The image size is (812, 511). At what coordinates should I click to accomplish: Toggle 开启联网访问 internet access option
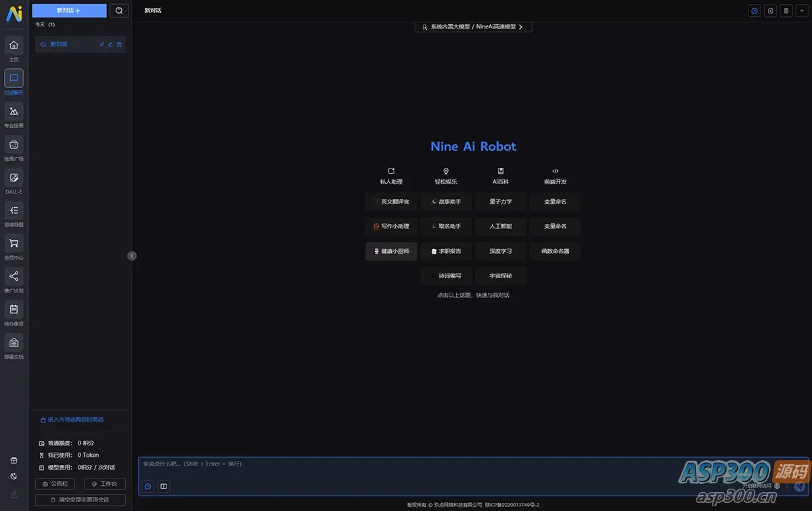pos(761,486)
